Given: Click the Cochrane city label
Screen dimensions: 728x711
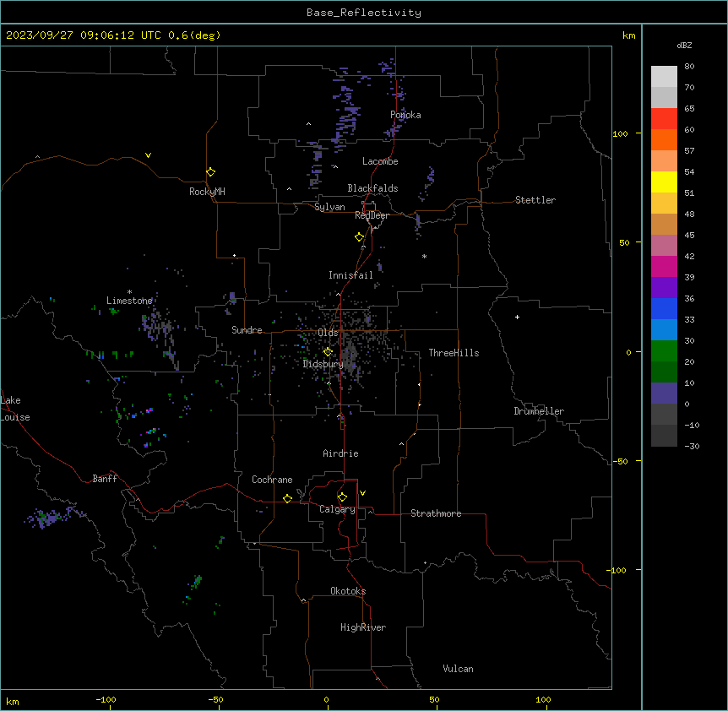Looking at the screenshot, I should tap(272, 480).
